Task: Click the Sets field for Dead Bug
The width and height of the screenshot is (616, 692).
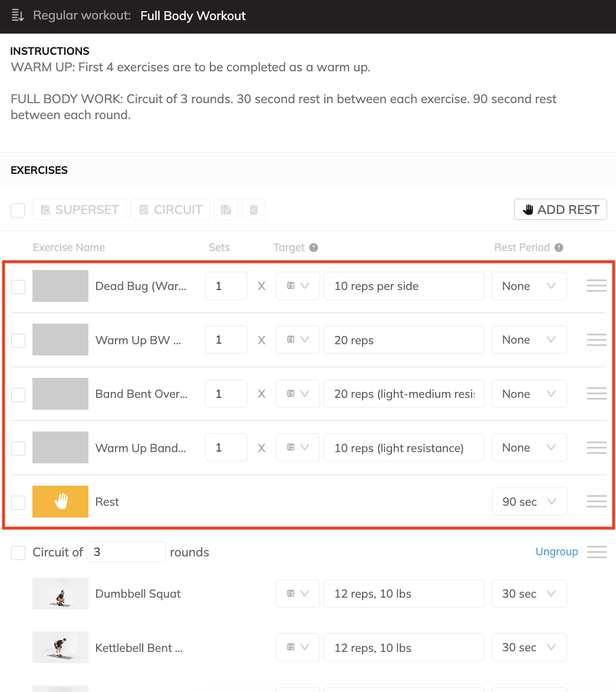Action: coord(226,286)
